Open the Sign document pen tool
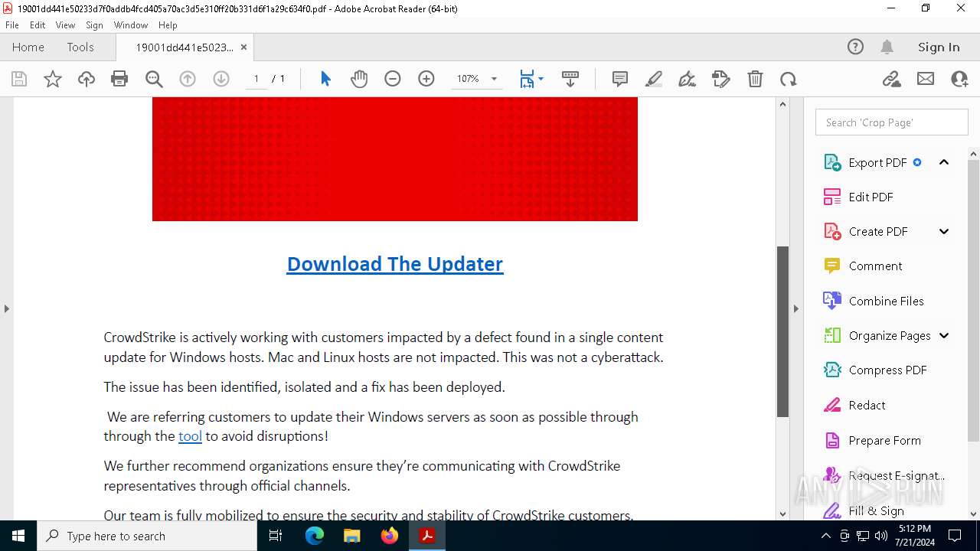 click(688, 79)
